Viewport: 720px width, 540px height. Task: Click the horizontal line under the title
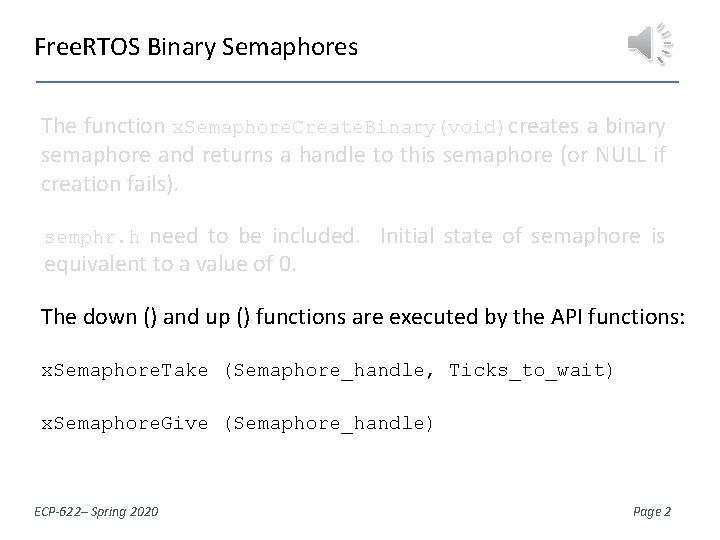(357, 81)
